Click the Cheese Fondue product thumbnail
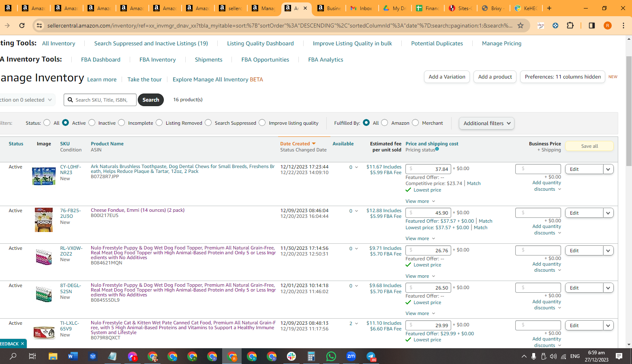Screen dimensions: 632x364 click(44, 220)
